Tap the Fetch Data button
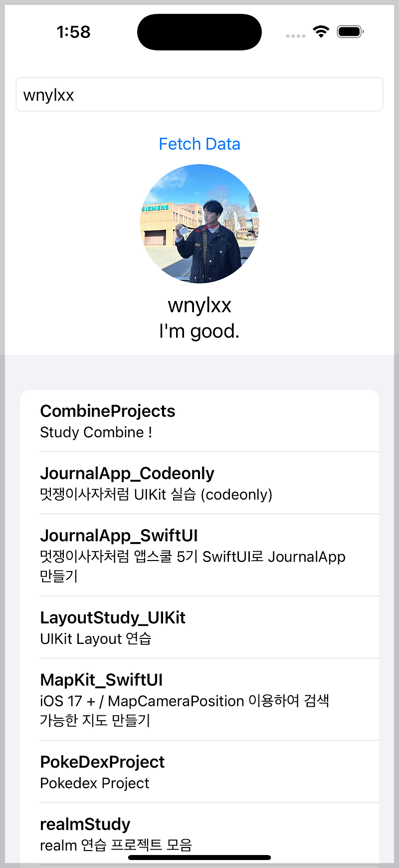 (199, 144)
